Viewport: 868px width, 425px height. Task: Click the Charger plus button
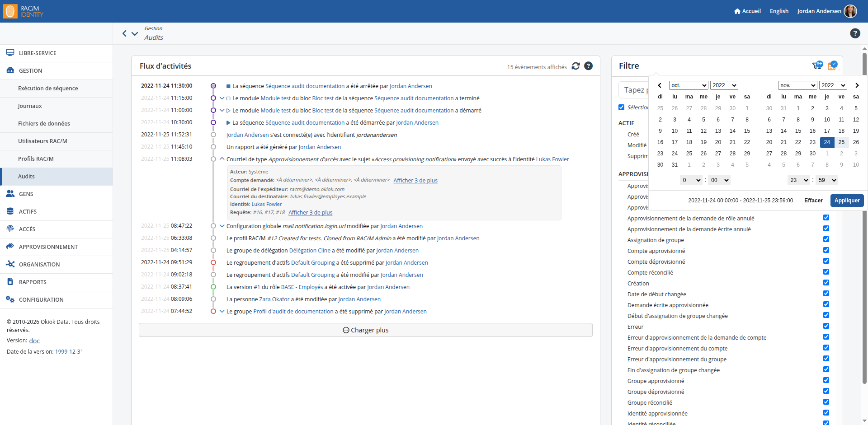tap(366, 330)
